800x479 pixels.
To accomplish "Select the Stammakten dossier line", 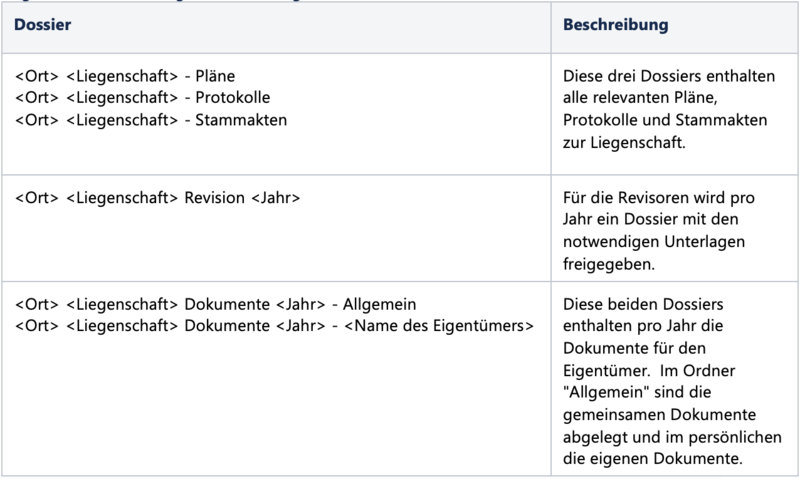I will (x=151, y=120).
